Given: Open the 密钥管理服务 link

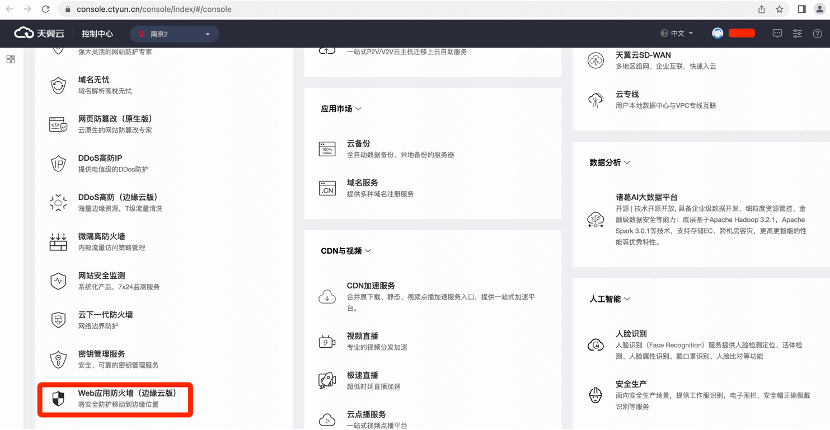Looking at the screenshot, I should (101, 354).
